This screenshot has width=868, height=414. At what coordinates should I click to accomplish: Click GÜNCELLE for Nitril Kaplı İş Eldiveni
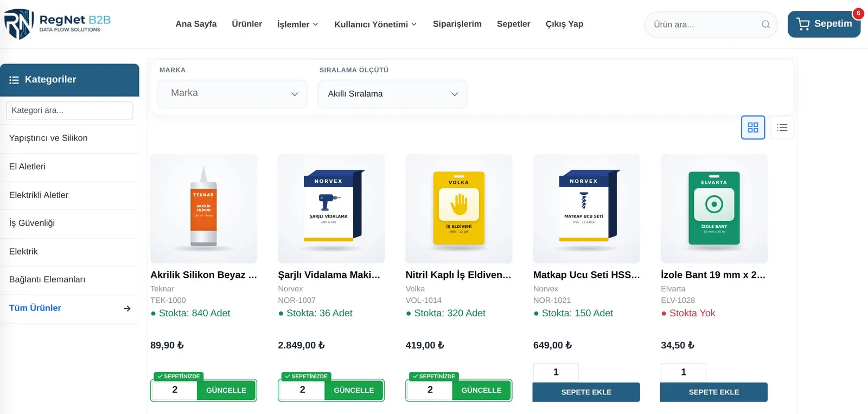click(481, 390)
